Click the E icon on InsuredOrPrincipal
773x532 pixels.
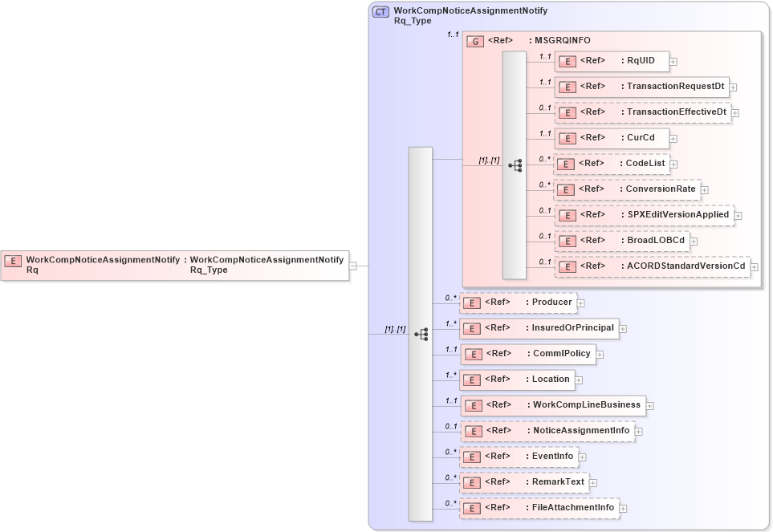pos(470,328)
